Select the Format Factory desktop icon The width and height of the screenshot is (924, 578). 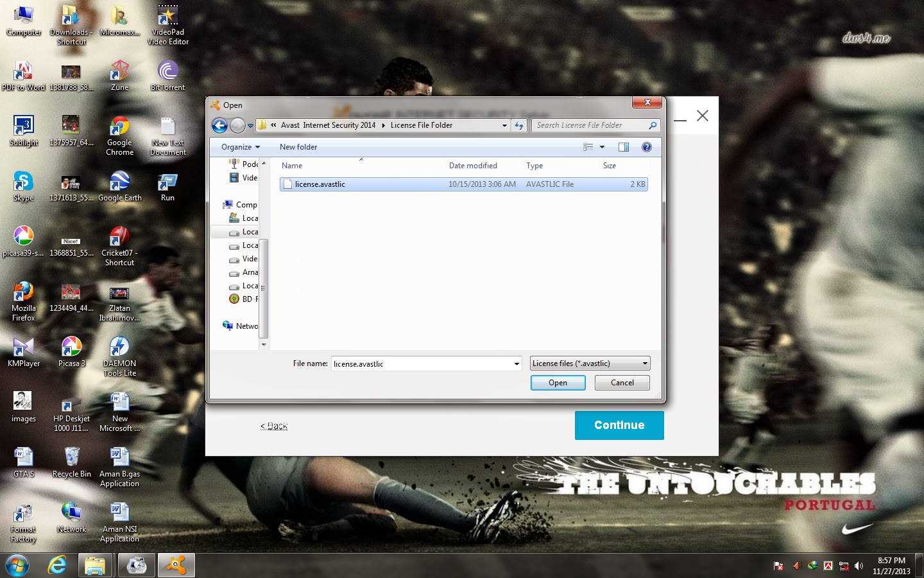(x=23, y=522)
